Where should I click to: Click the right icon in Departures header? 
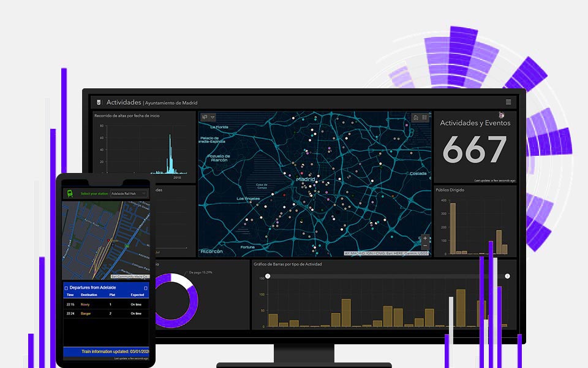click(x=146, y=288)
